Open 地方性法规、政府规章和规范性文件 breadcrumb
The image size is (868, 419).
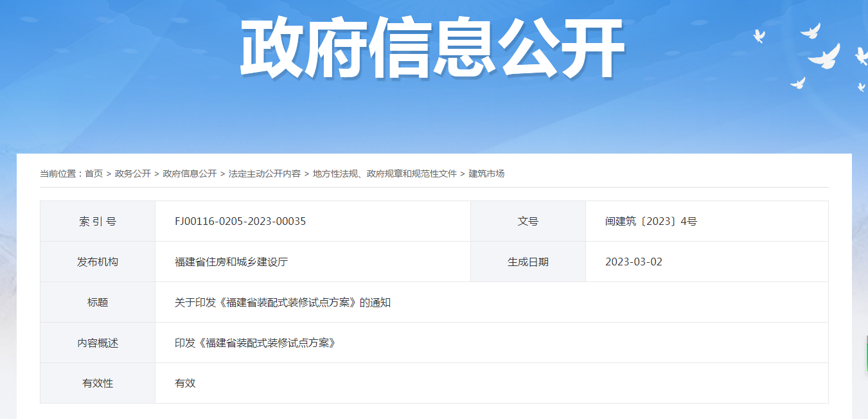click(x=385, y=174)
